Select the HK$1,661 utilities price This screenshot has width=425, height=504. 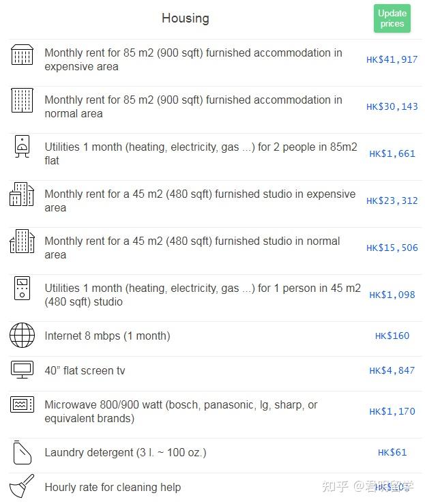click(392, 154)
